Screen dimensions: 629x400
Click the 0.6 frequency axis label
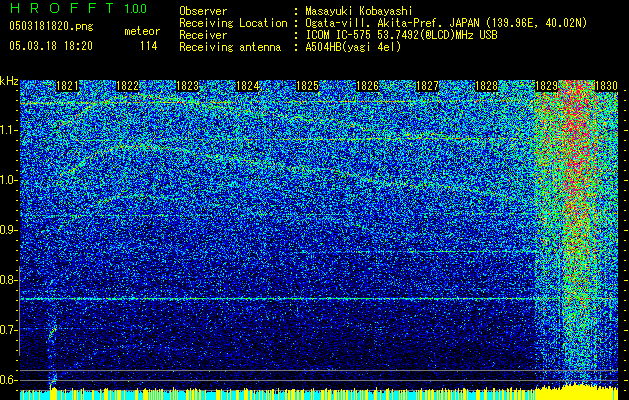point(9,380)
